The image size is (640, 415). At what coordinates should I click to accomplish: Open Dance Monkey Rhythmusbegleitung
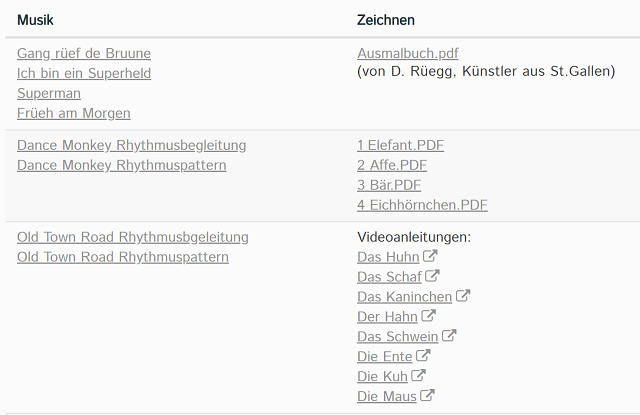(x=131, y=145)
